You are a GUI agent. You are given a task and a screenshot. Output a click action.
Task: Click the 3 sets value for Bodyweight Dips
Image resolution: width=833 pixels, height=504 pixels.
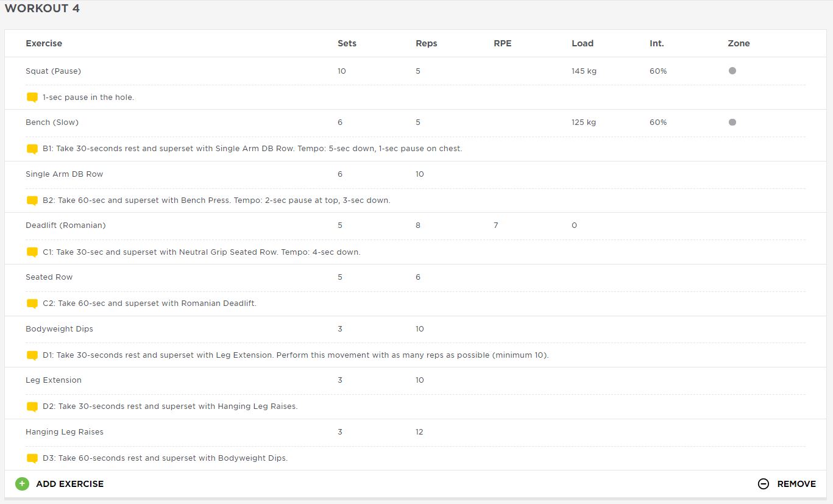click(x=340, y=329)
